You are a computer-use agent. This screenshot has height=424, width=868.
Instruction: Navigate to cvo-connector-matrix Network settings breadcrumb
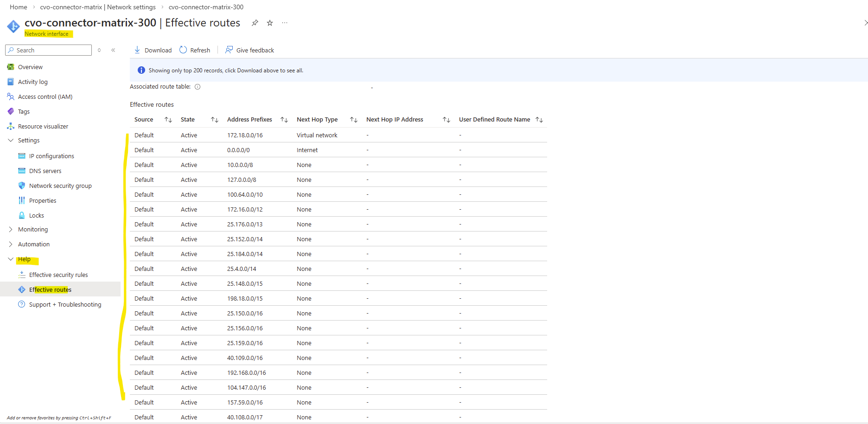(x=98, y=7)
